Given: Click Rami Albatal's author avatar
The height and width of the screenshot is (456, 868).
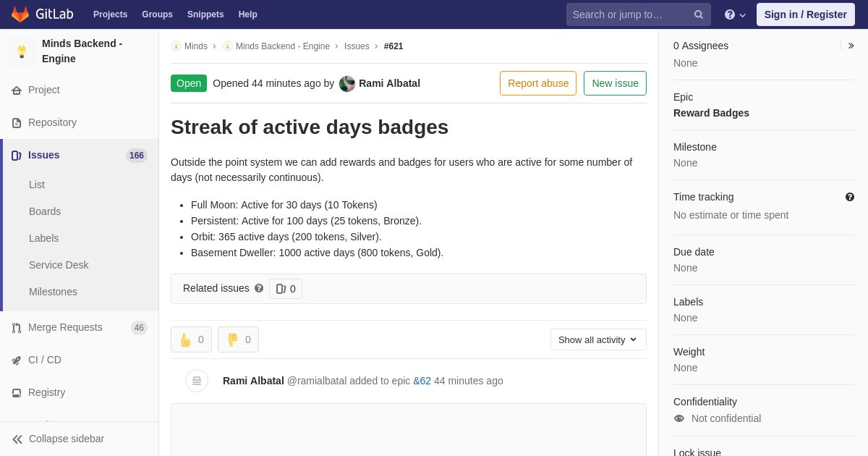Looking at the screenshot, I should click(347, 83).
